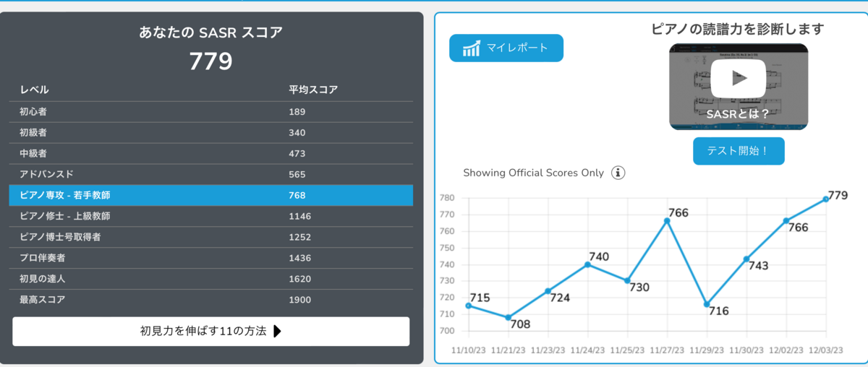Click the Showing Official Scores Only label
Image resolution: width=868 pixels, height=367 pixels.
[533, 173]
